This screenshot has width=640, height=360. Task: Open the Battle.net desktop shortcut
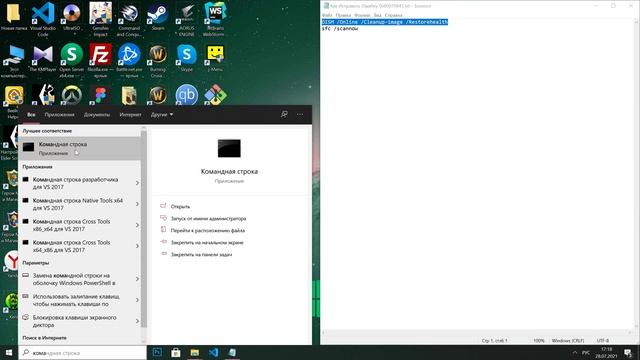[129, 60]
